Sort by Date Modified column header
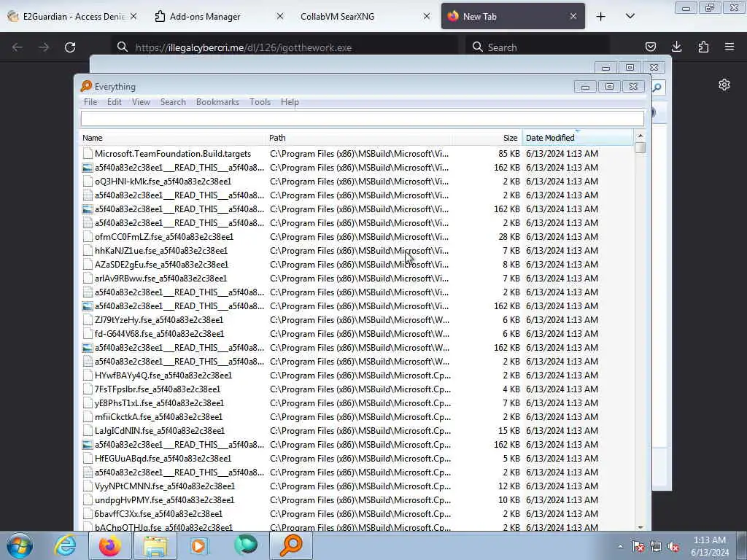 [578, 138]
